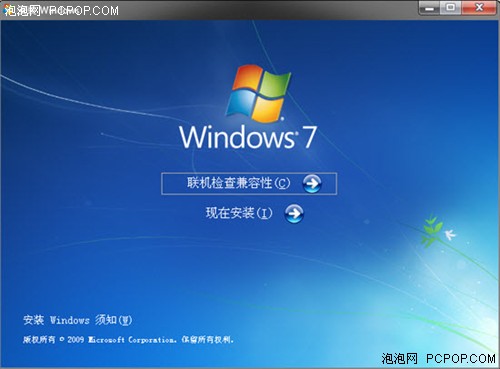500x369 pixels.
Task: Maximize the Windows 7 setup window
Action: pos(451,7)
